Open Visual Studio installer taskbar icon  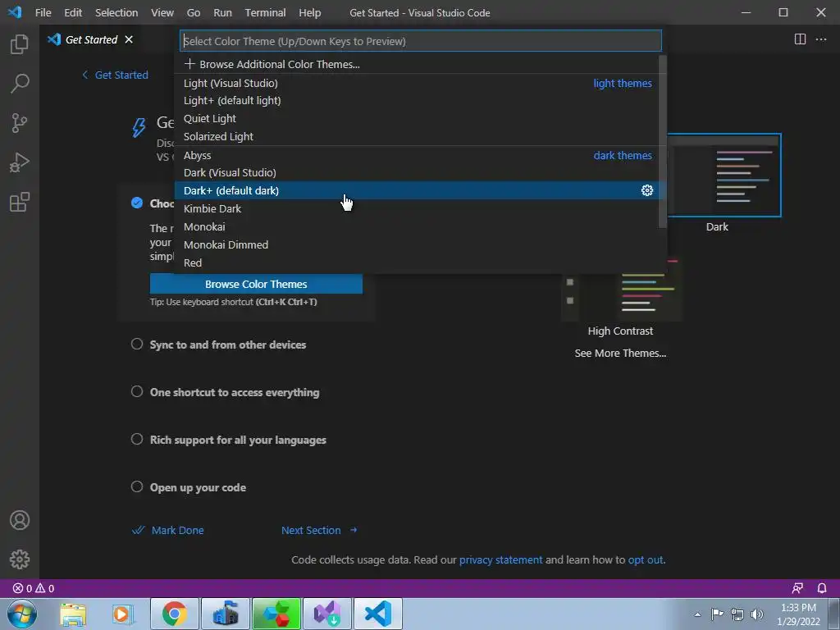tap(326, 614)
